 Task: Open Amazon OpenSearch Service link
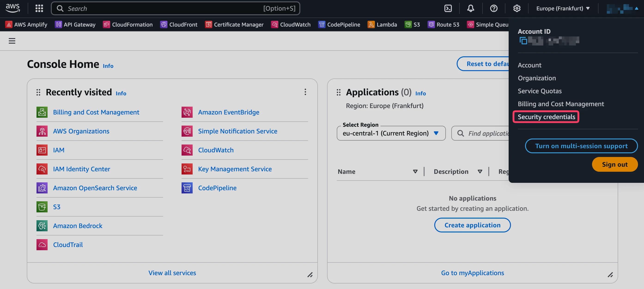tap(95, 188)
